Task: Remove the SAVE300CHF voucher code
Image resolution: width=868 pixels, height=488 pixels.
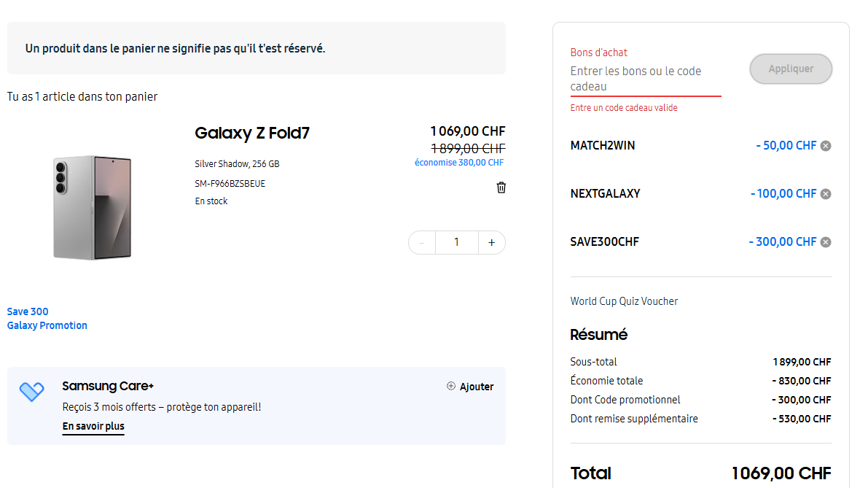Action: point(826,242)
